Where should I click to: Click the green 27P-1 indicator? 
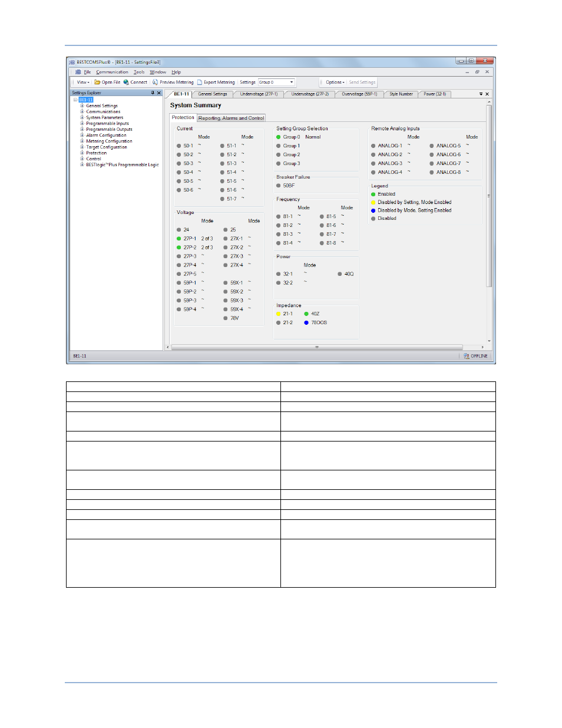tap(179, 239)
